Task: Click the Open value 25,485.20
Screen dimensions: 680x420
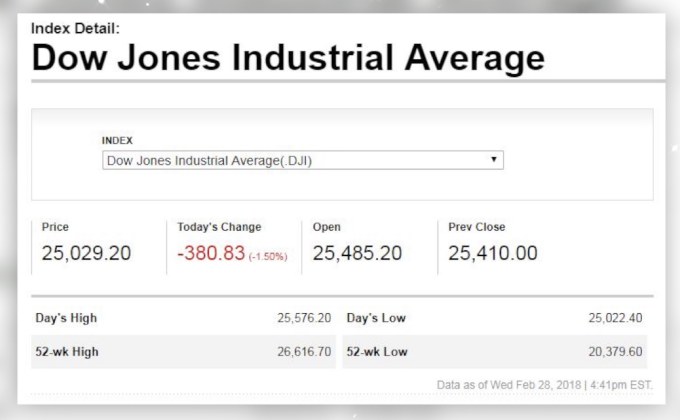Action: (357, 254)
